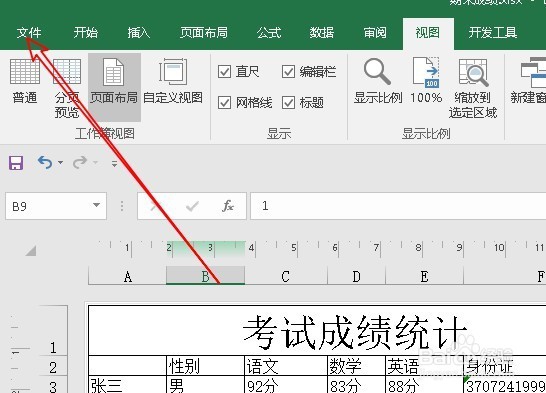
Task: Switch to the Formulas (公式) tab
Action: tap(269, 33)
